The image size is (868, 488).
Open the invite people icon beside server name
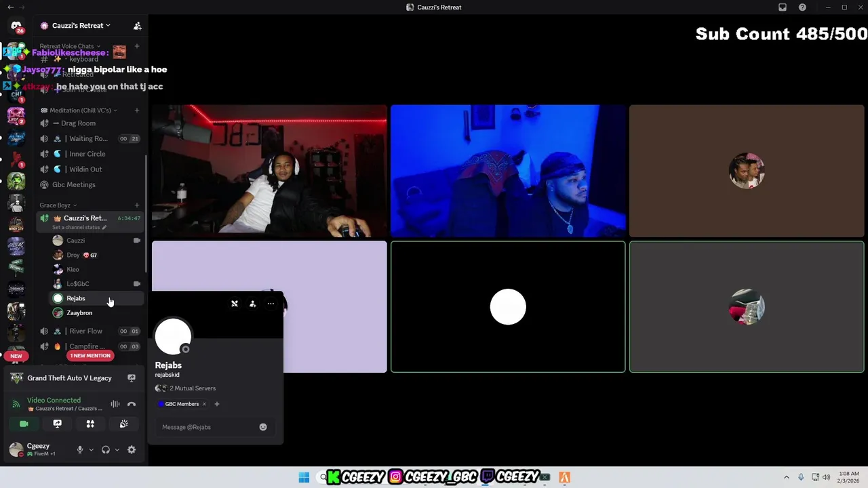click(x=138, y=26)
